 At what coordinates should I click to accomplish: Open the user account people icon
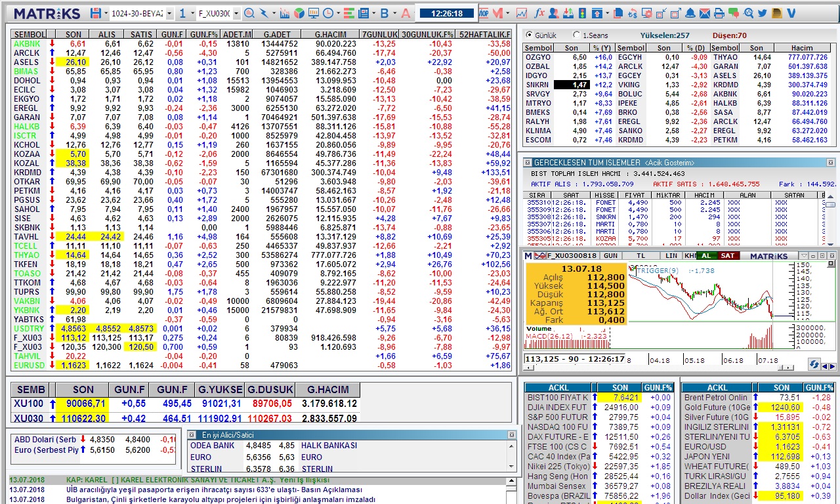554,13
